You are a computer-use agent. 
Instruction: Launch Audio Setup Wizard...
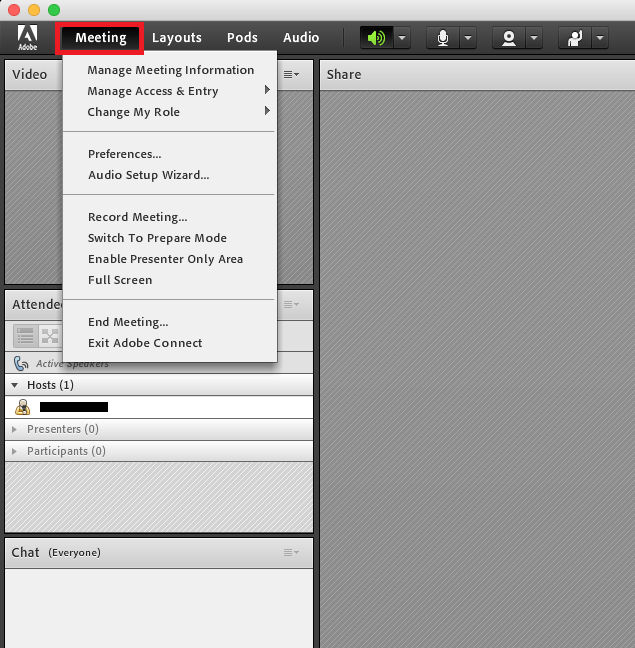click(x=170, y=175)
